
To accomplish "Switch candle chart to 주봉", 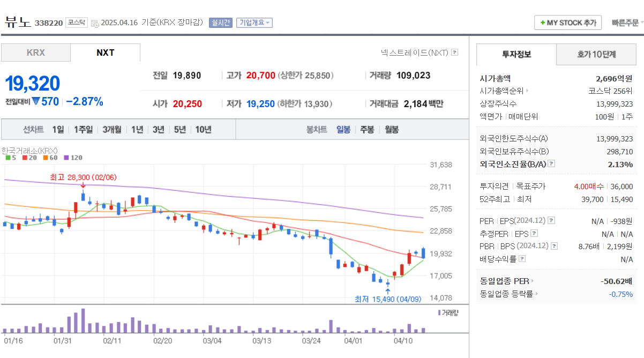I will tap(367, 129).
